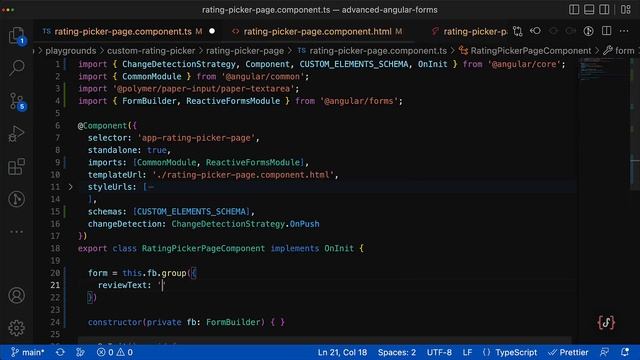Viewport: 640px width, 360px height.
Task: Click the feedback icon in status bar
Action: [604, 352]
